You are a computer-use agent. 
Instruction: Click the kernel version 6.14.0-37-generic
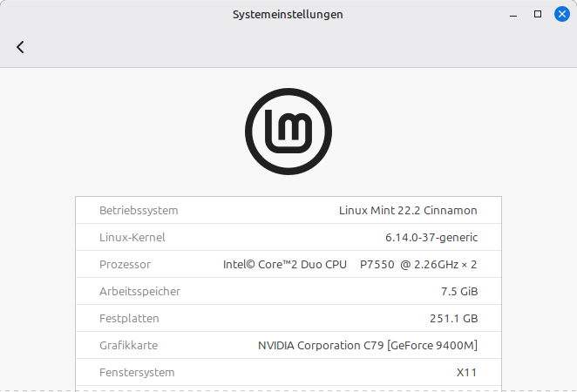point(431,237)
